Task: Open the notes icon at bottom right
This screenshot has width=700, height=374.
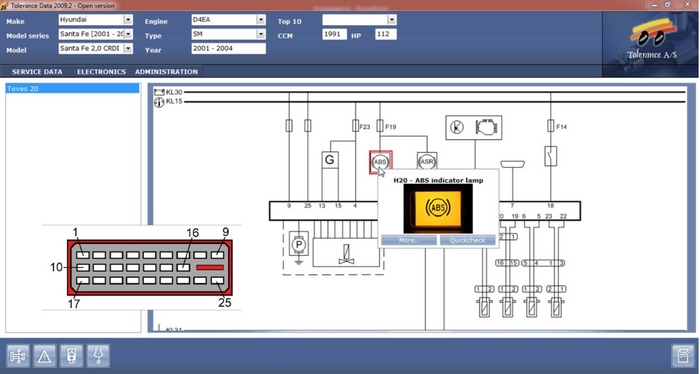Action: (x=683, y=356)
